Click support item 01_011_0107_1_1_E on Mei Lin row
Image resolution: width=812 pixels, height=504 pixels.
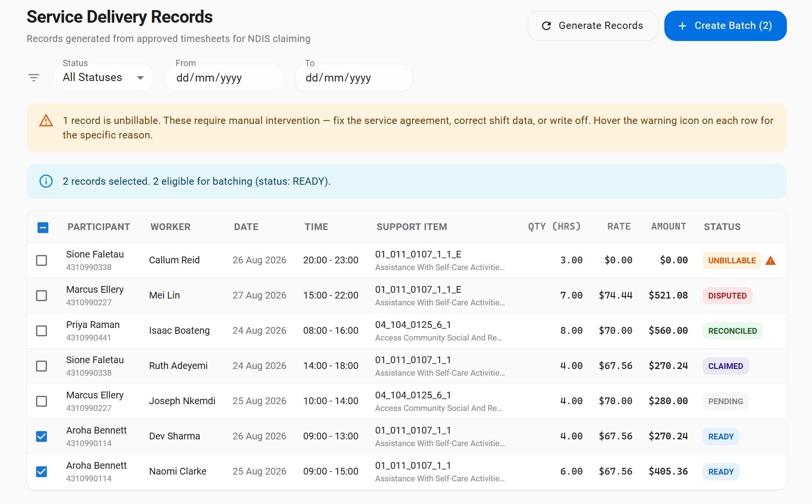tap(418, 289)
